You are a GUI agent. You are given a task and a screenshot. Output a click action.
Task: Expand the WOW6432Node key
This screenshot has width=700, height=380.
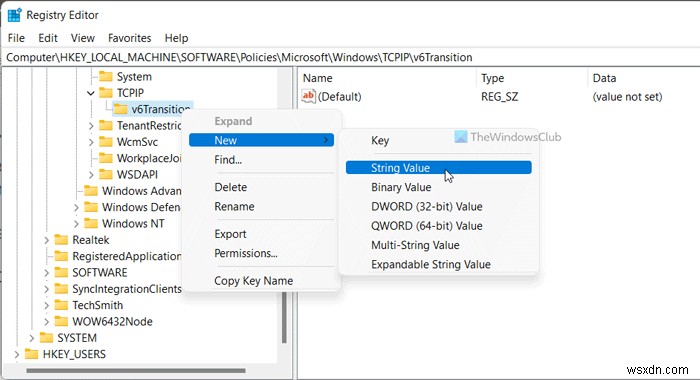click(46, 322)
